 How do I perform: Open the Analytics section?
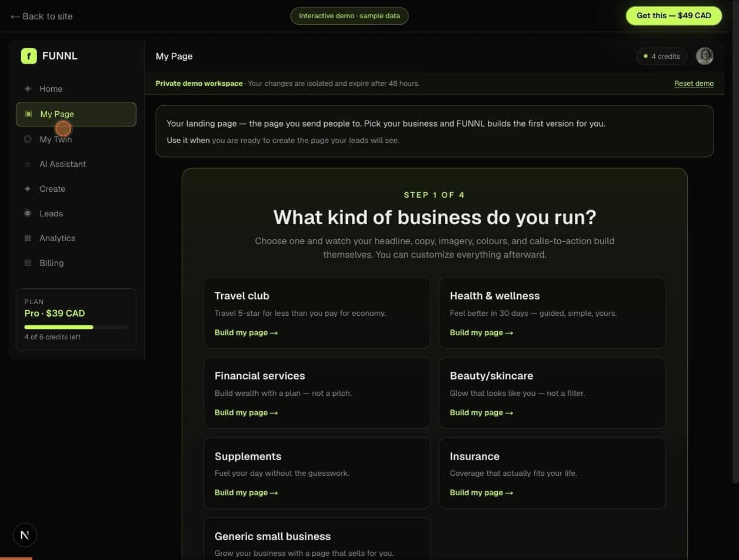[x=76, y=238]
